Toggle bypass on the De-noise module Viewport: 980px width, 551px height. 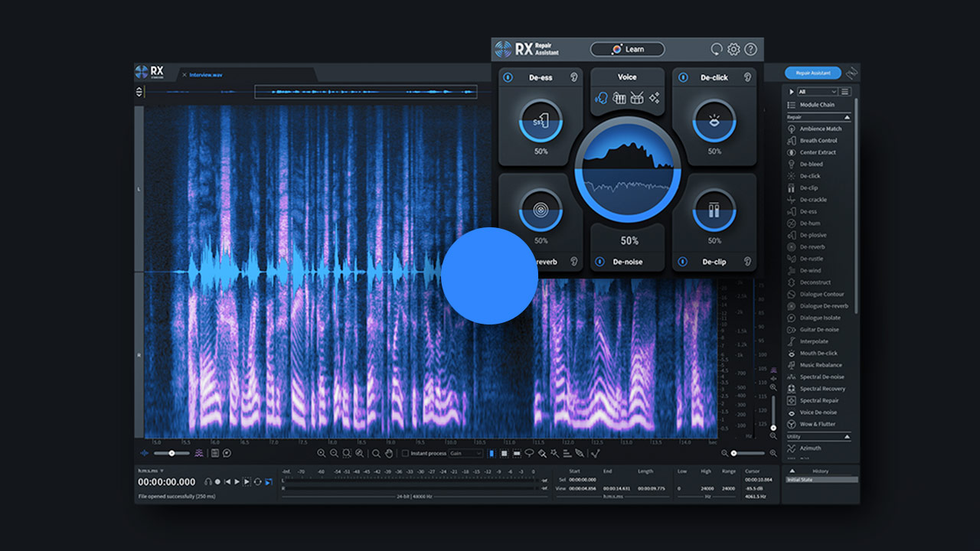click(599, 262)
